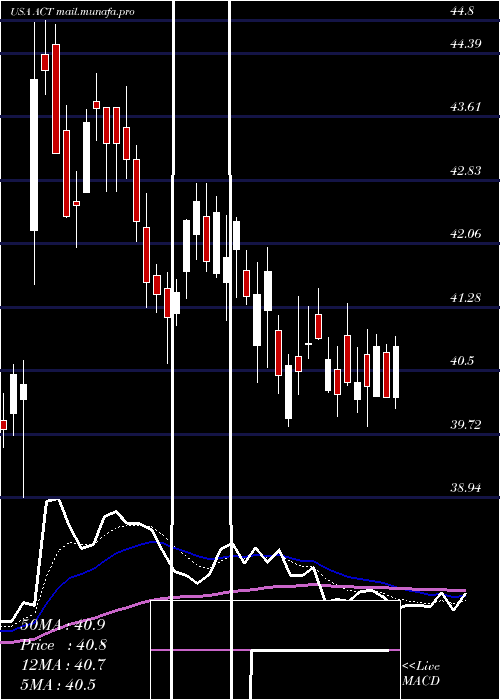Click the 'USA ACT mail.munafa.pro' title text
This screenshot has width=500, height=700.
click(x=72, y=12)
